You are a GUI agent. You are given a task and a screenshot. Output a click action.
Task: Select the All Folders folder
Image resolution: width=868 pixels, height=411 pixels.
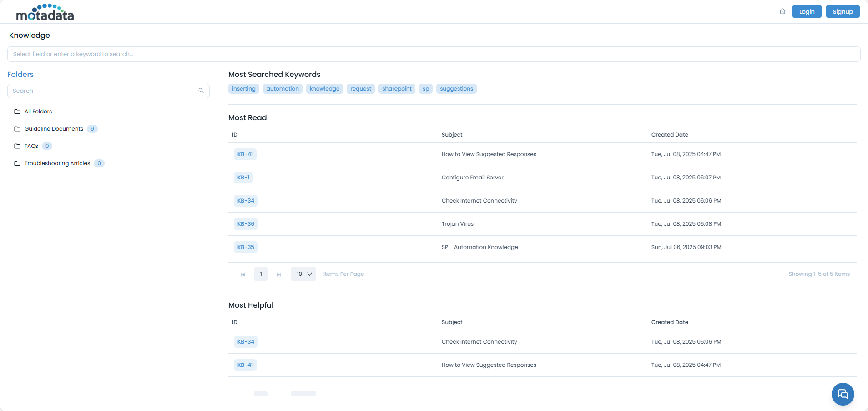[38, 112]
